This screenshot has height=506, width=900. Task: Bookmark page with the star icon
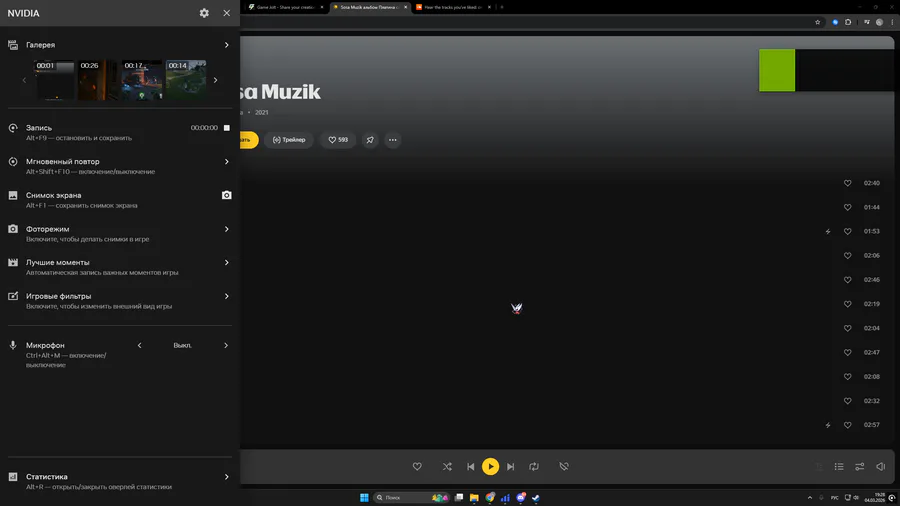tap(817, 22)
